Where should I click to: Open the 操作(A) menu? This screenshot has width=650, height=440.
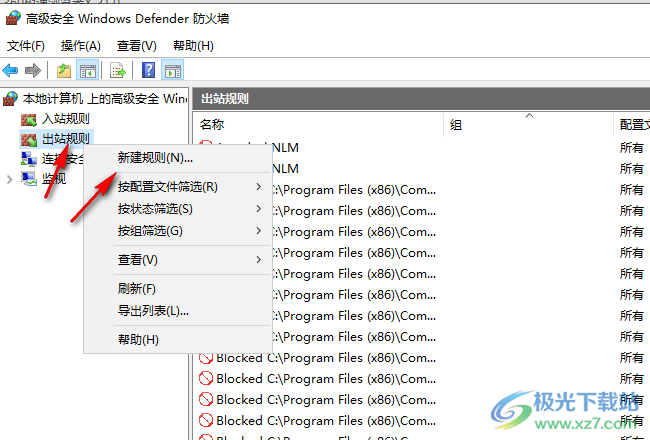point(80,46)
